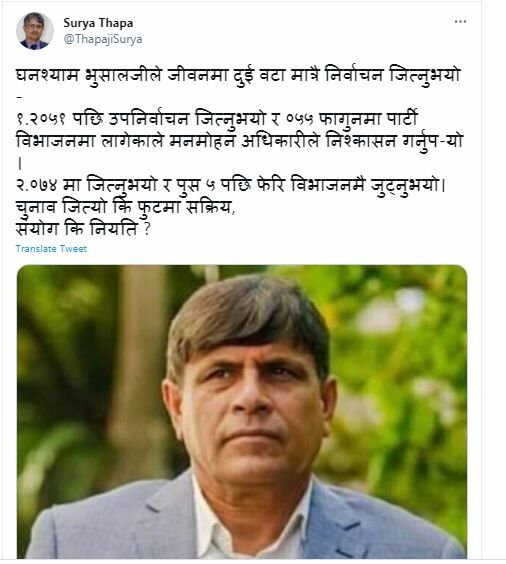506x564 pixels.
Task: Click the line starting विभाजनमा लागेकाले
Action: (x=240, y=141)
